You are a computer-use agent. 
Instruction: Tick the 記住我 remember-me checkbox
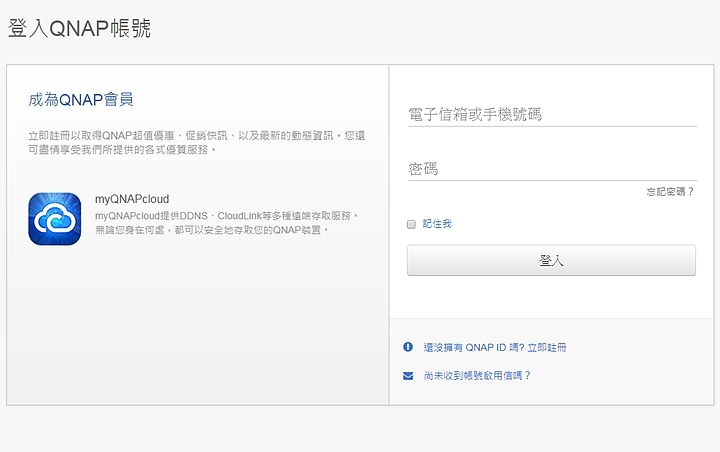pyautogui.click(x=411, y=224)
